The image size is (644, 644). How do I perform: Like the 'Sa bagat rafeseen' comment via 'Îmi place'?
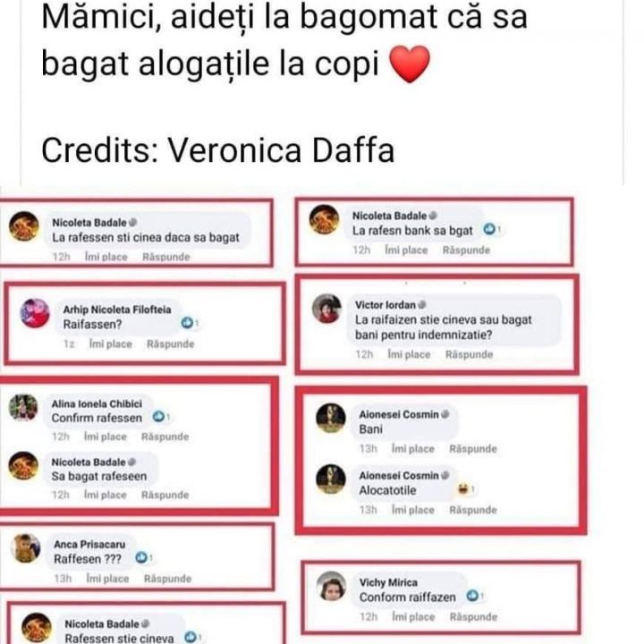(x=106, y=495)
